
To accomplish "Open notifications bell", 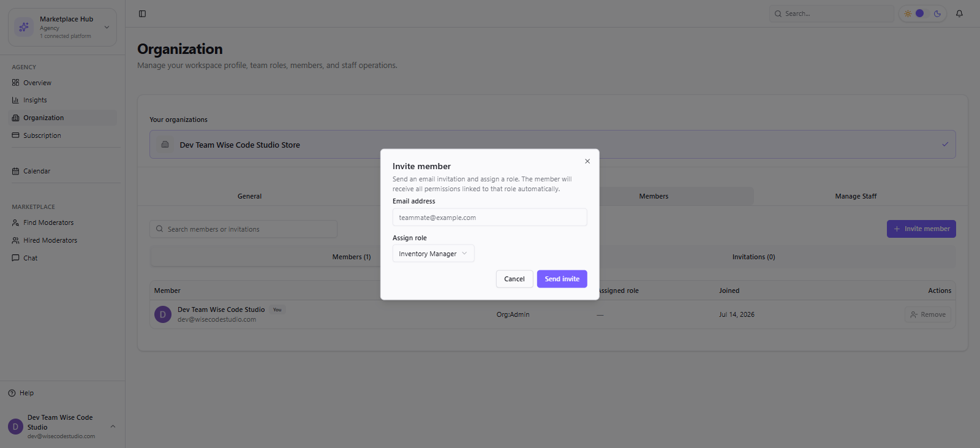I will (x=959, y=13).
